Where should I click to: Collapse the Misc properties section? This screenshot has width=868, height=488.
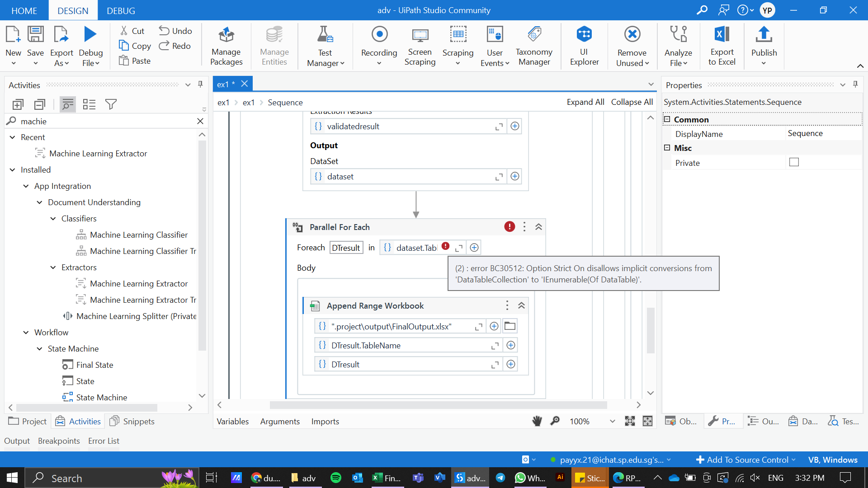click(667, 148)
